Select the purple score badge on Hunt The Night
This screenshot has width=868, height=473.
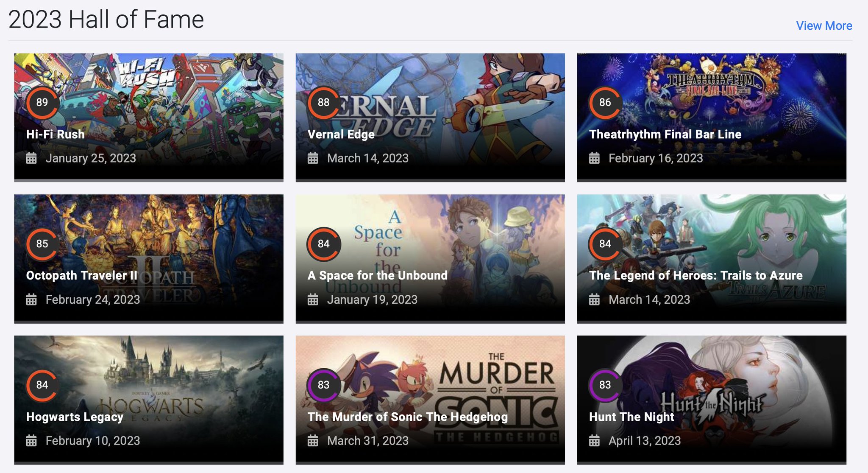click(x=604, y=385)
